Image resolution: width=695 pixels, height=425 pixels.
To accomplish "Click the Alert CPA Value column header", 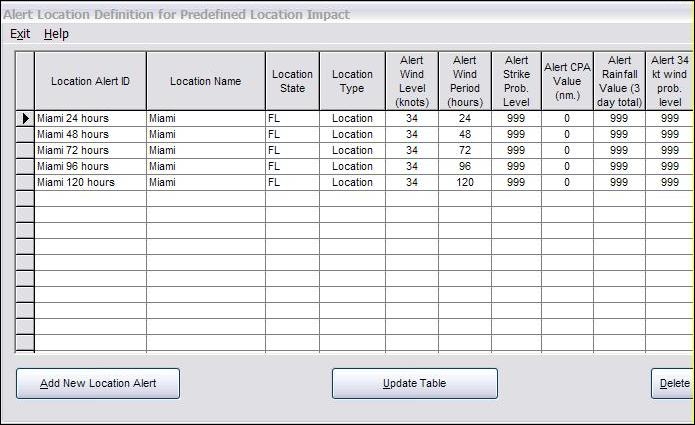I will tap(567, 81).
